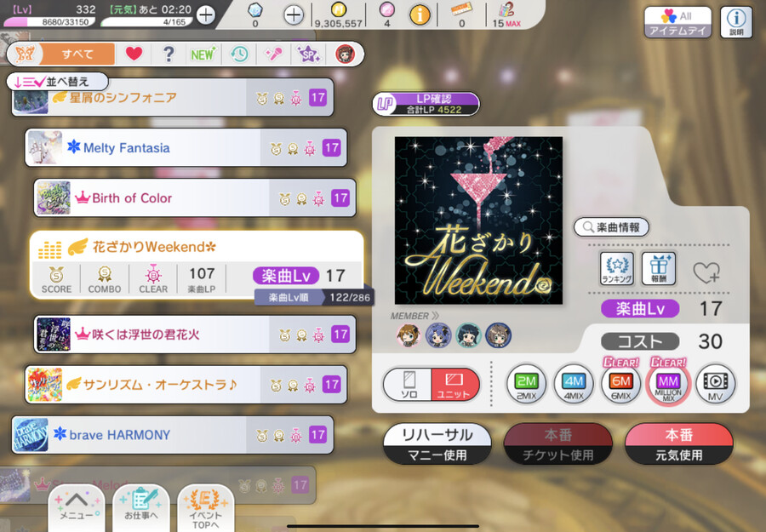Open the LP確認 button

[426, 104]
